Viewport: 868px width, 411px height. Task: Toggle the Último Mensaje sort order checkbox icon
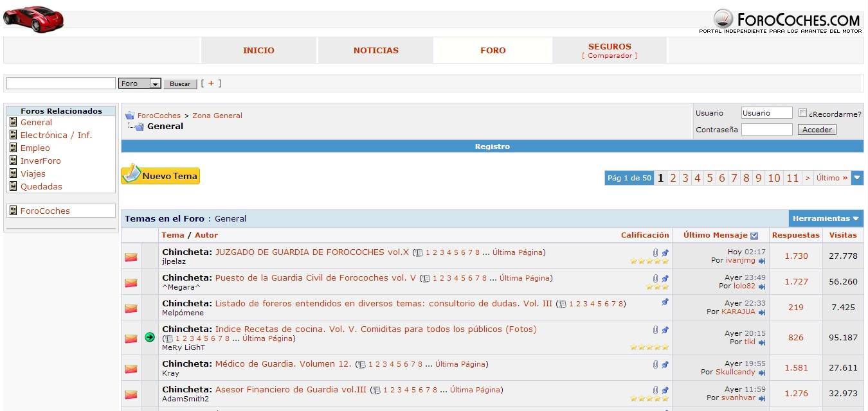754,236
